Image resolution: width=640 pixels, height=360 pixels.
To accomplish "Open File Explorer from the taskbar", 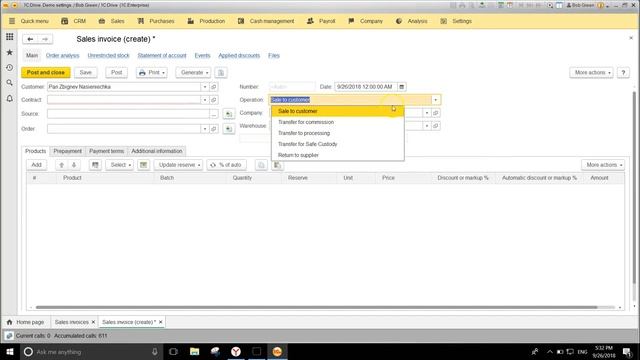I will pyautogui.click(x=195, y=352).
